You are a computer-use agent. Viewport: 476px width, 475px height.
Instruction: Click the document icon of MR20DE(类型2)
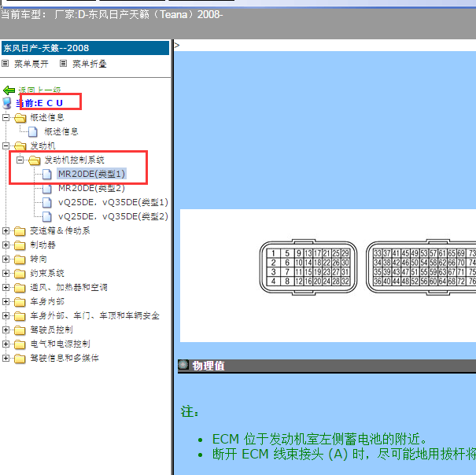[47, 189]
